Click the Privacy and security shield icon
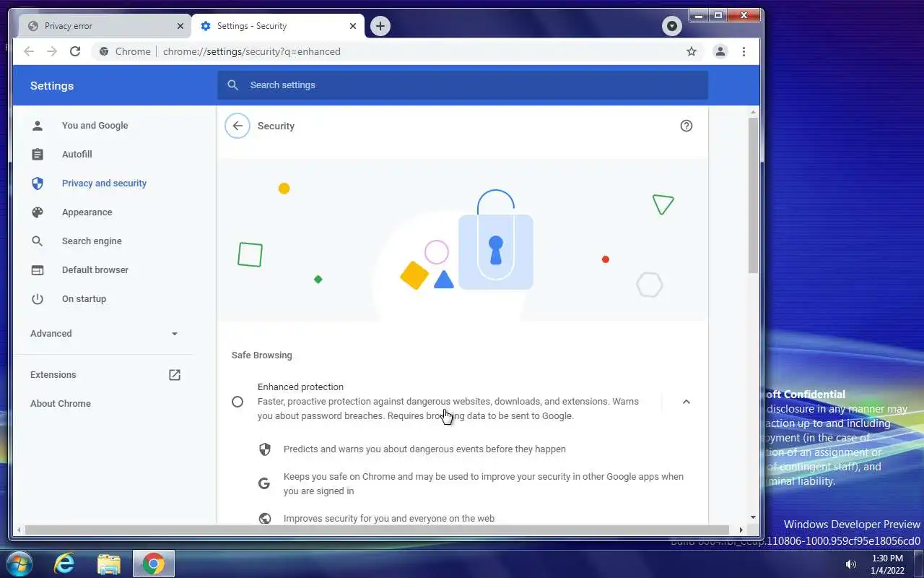Screen dimensions: 924x578 click(38, 183)
